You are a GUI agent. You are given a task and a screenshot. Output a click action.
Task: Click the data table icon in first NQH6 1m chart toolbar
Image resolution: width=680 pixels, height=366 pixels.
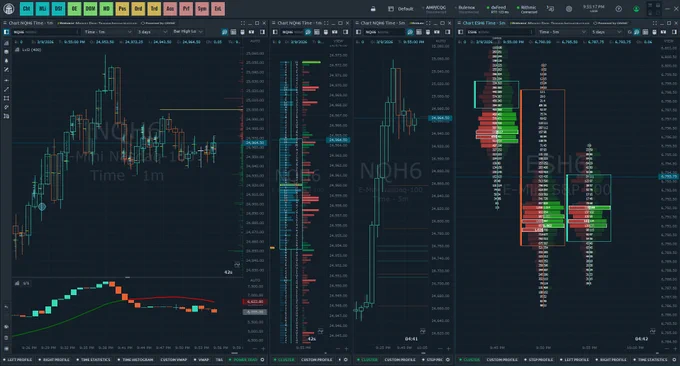pos(233,32)
